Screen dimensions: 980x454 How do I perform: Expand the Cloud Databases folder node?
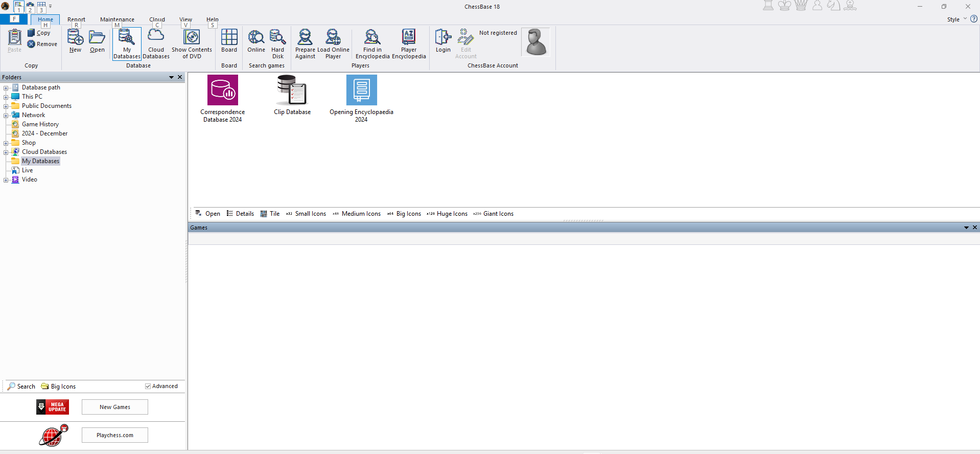(6, 152)
